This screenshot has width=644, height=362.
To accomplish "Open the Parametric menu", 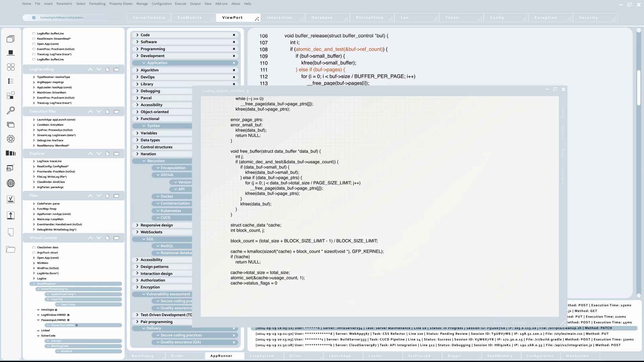I will pyautogui.click(x=64, y=4).
